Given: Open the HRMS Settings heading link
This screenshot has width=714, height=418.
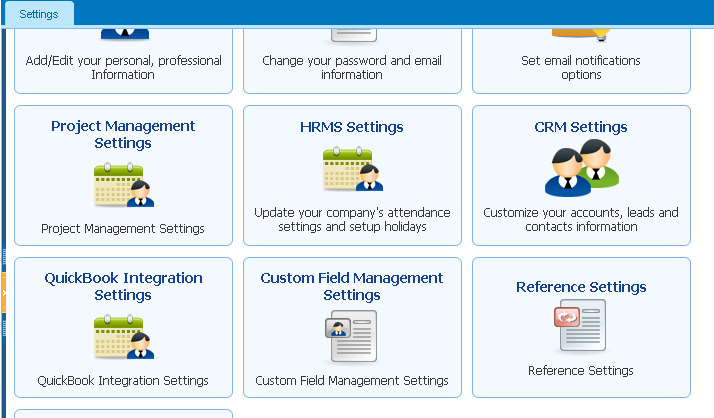Looking at the screenshot, I should pos(352,127).
